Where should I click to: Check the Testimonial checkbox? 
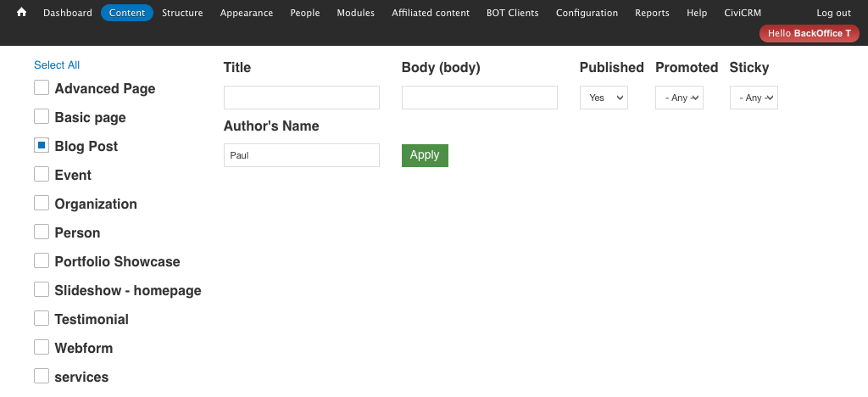(42, 318)
